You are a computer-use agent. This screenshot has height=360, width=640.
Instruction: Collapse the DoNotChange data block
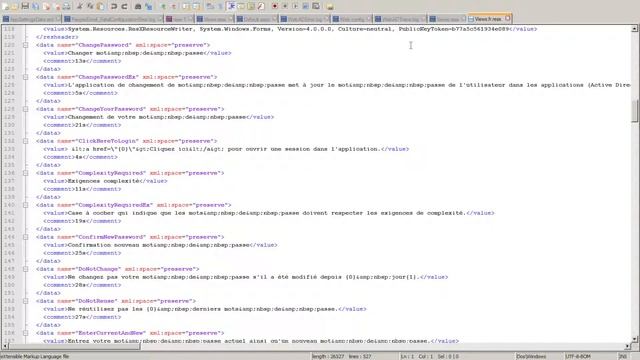pos(25,269)
